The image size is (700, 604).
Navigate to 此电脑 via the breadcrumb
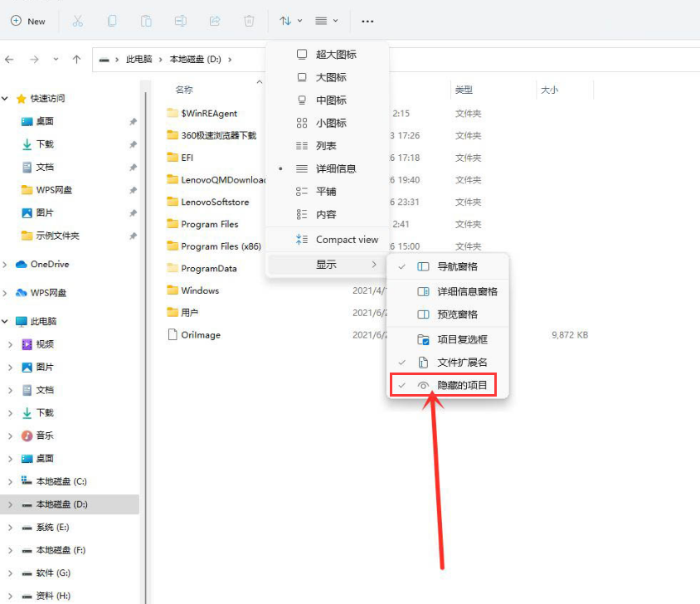139,60
